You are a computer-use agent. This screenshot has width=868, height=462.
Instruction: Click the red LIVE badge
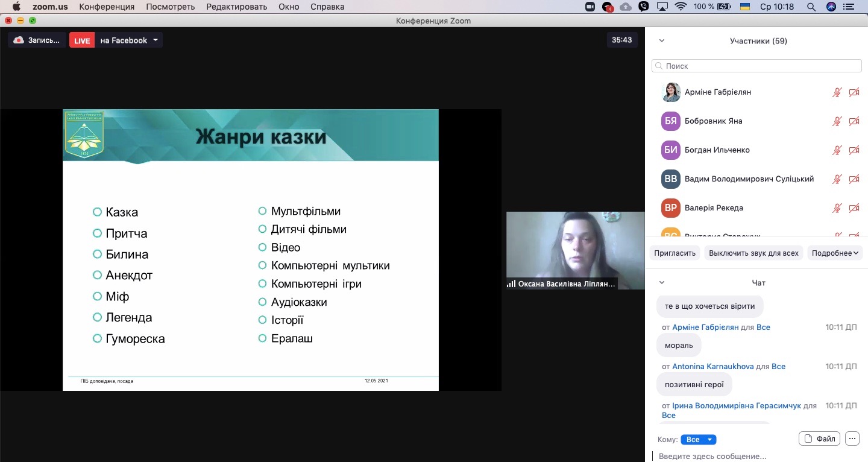(82, 40)
